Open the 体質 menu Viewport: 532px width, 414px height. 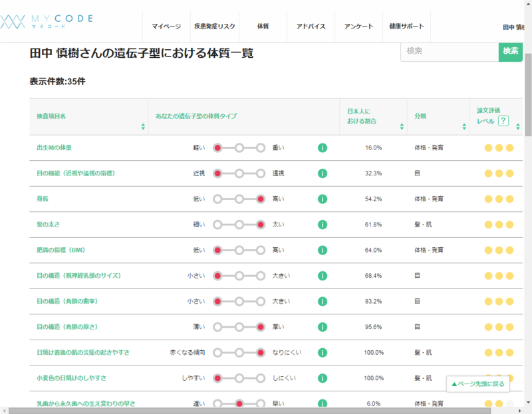[x=263, y=27]
